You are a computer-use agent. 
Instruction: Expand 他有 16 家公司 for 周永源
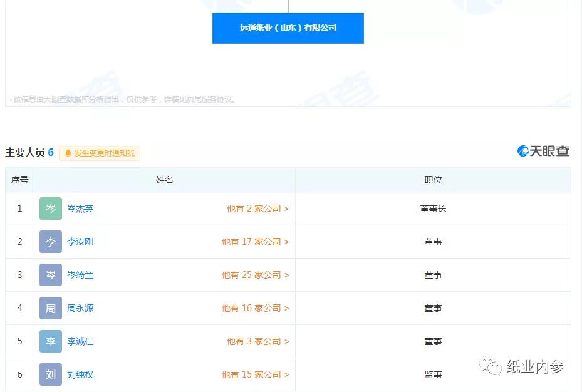[255, 308]
